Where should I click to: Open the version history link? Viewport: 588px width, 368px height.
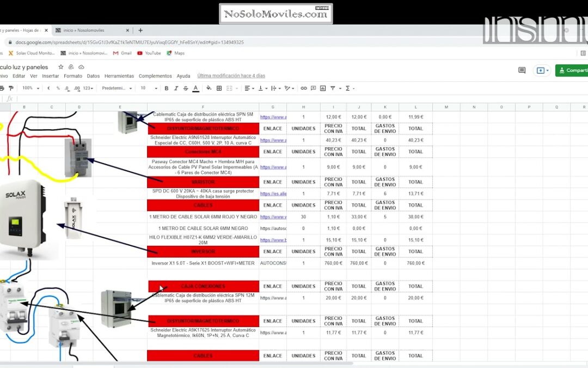coord(231,76)
